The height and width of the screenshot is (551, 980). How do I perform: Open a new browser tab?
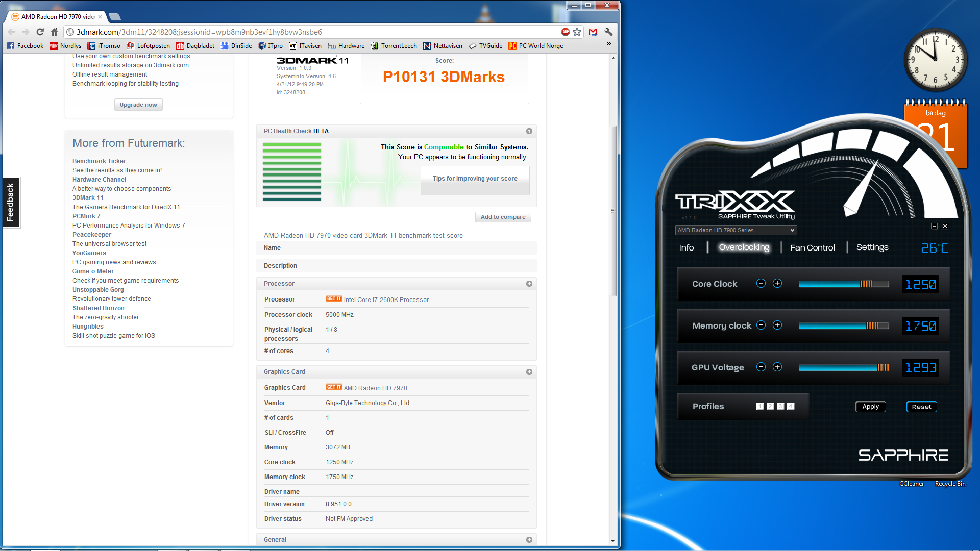tap(115, 17)
